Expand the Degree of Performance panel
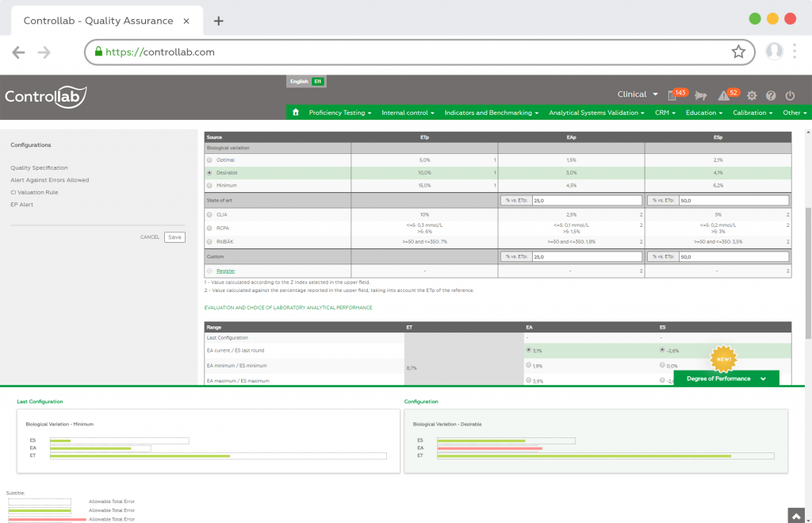Viewport: 812px width, 523px height. coord(726,379)
